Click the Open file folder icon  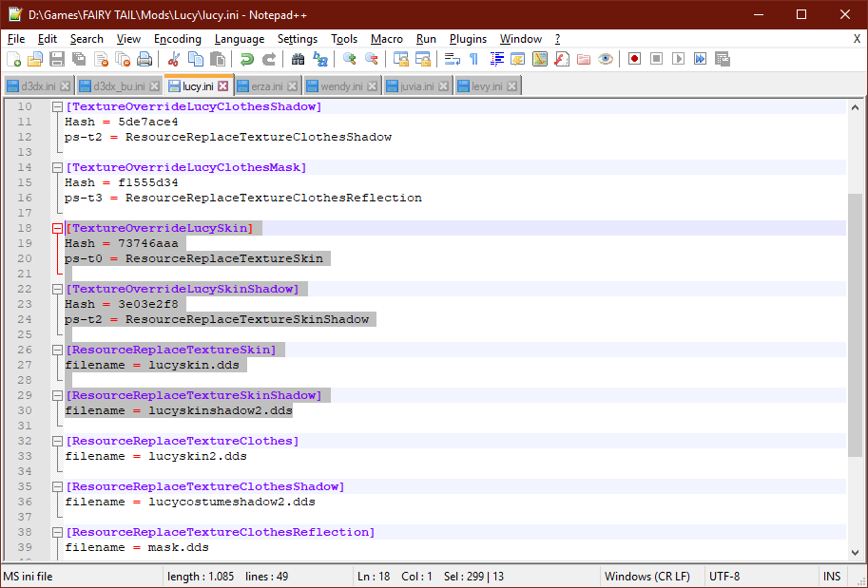point(35,59)
